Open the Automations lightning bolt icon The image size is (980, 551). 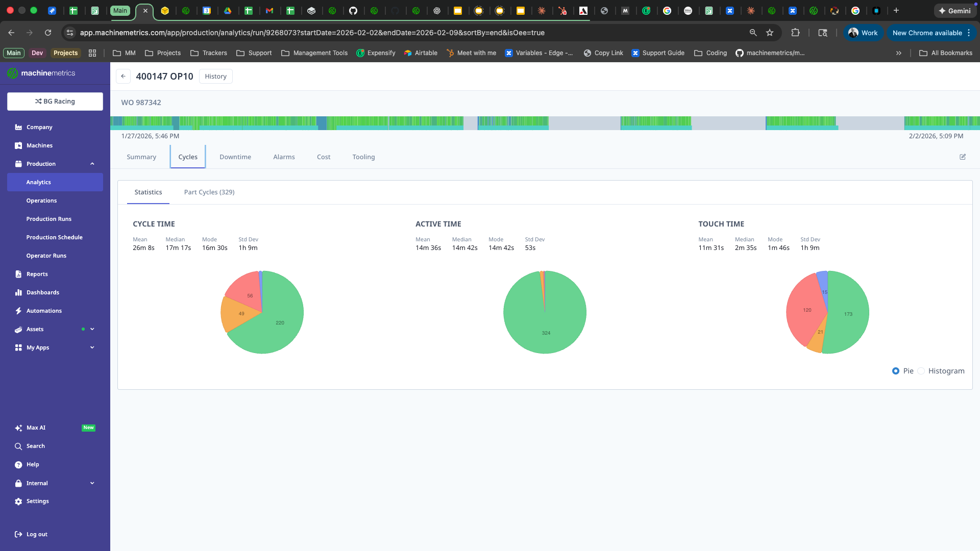point(18,311)
